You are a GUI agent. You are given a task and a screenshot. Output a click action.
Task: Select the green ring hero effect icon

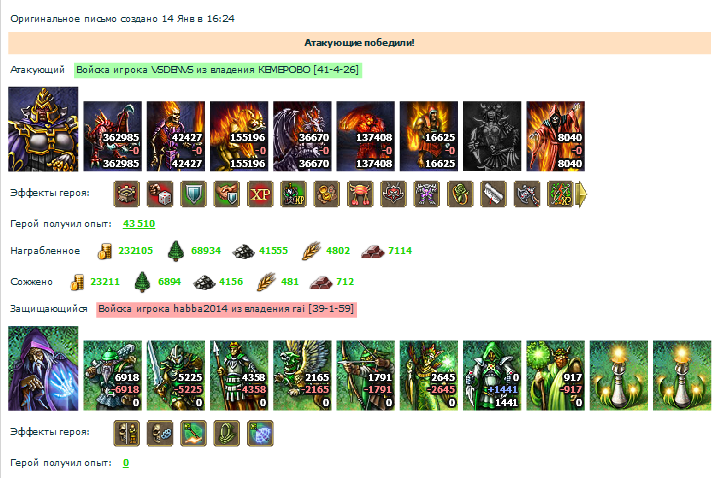[x=460, y=194]
